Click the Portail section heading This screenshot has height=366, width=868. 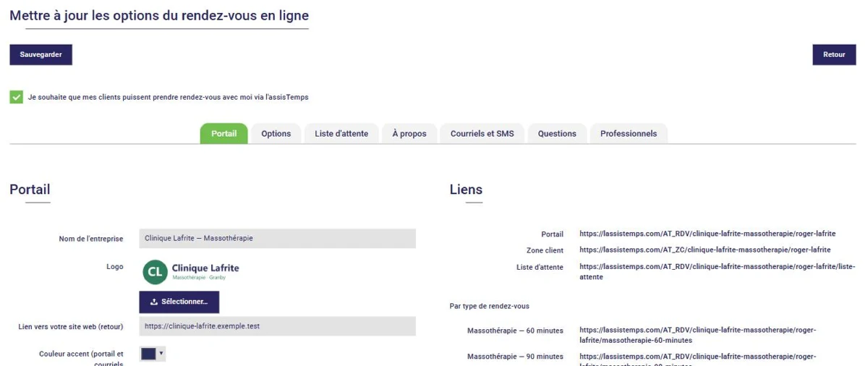pyautogui.click(x=30, y=190)
